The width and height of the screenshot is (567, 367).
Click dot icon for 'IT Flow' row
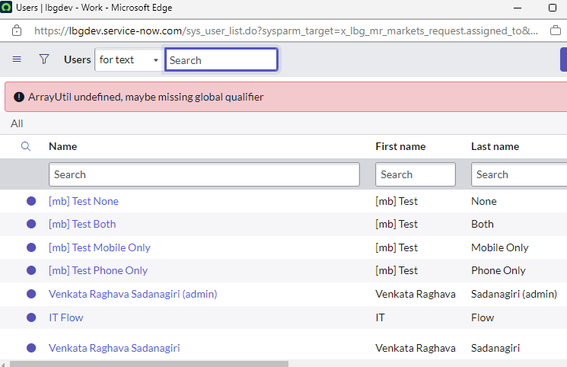click(31, 317)
